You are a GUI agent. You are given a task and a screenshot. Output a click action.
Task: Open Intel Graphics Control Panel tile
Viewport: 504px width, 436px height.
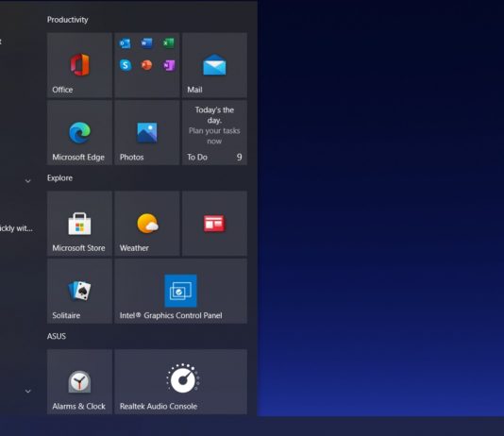(180, 291)
